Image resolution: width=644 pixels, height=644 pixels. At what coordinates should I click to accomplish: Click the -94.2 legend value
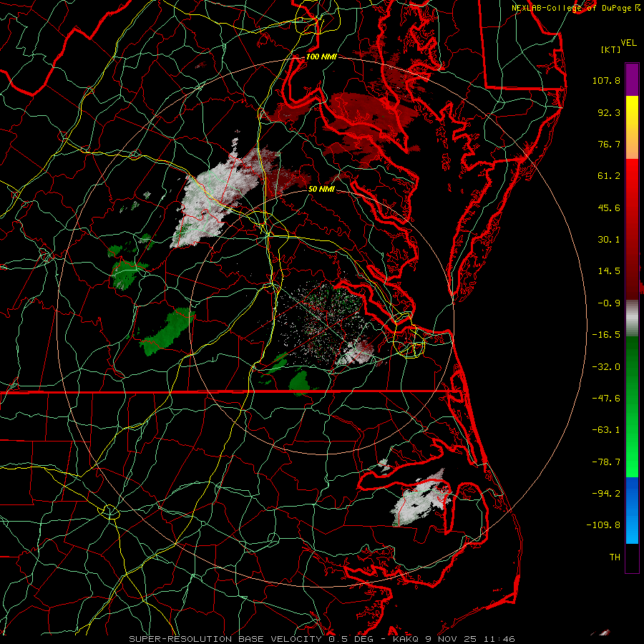(x=606, y=493)
